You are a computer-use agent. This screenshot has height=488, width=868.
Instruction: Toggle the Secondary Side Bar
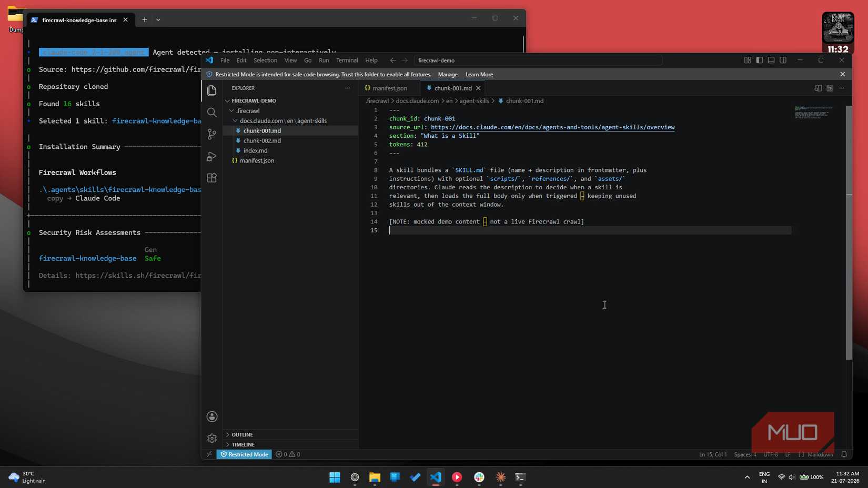pyautogui.click(x=783, y=60)
